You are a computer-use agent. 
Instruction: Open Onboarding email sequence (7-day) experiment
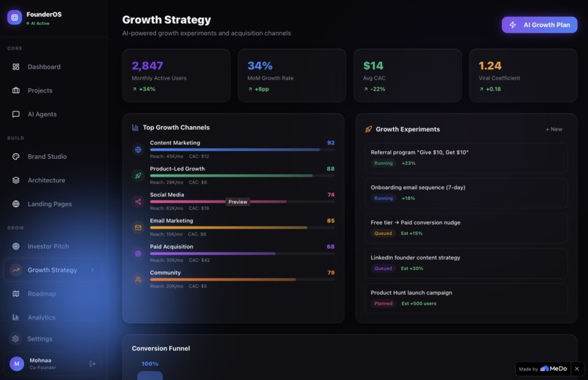coord(465,193)
